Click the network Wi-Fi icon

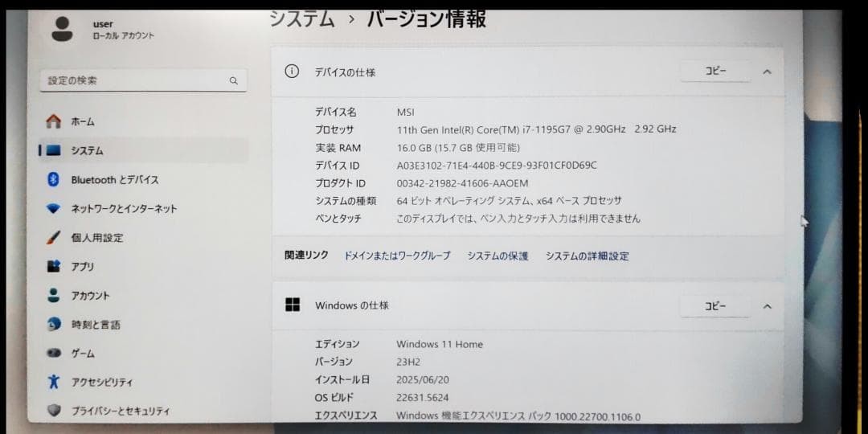(53, 209)
